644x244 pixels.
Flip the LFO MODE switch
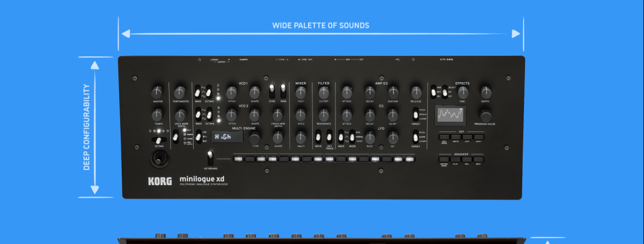(353, 136)
